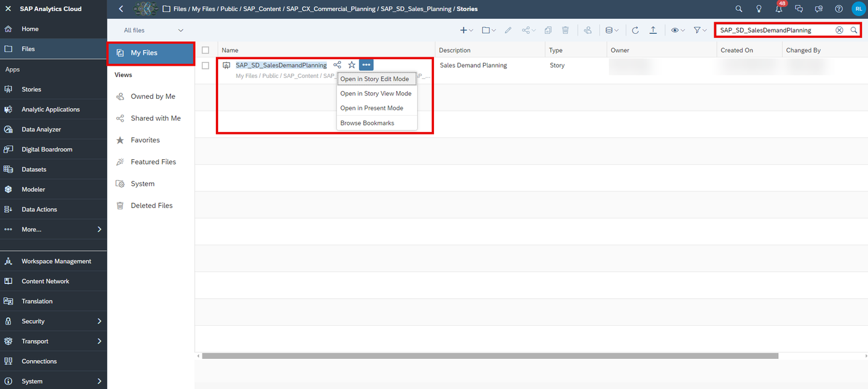Click the horizontal scrollbar below the table

click(x=490, y=356)
